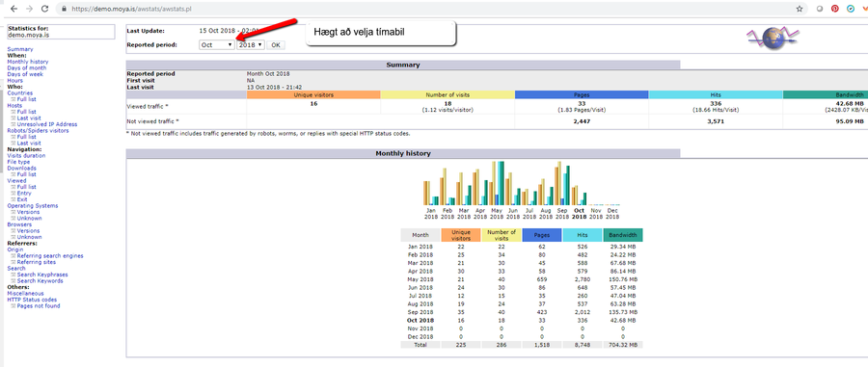The width and height of the screenshot is (868, 367).
Task: Open the Pages not found link
Action: click(39, 305)
